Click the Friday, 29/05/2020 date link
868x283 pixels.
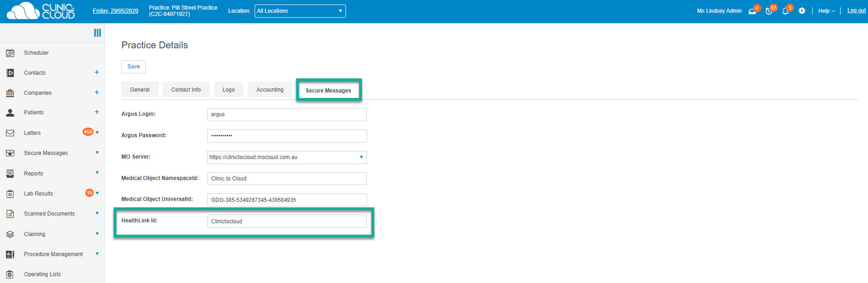tap(115, 11)
